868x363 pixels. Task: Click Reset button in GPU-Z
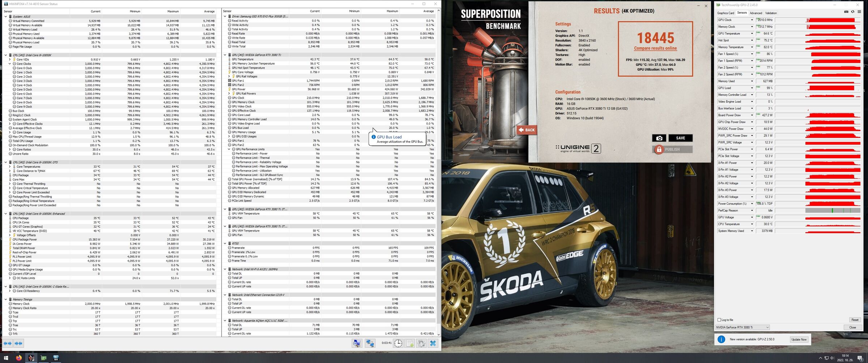pyautogui.click(x=855, y=320)
